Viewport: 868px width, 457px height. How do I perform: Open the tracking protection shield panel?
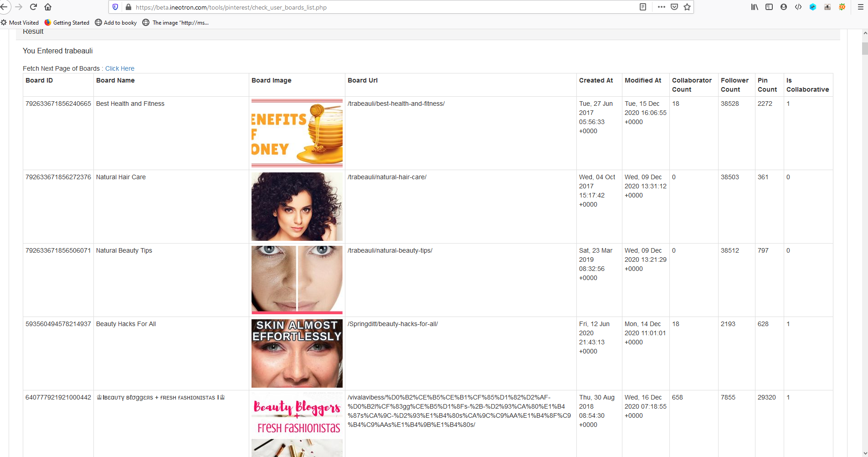(115, 7)
